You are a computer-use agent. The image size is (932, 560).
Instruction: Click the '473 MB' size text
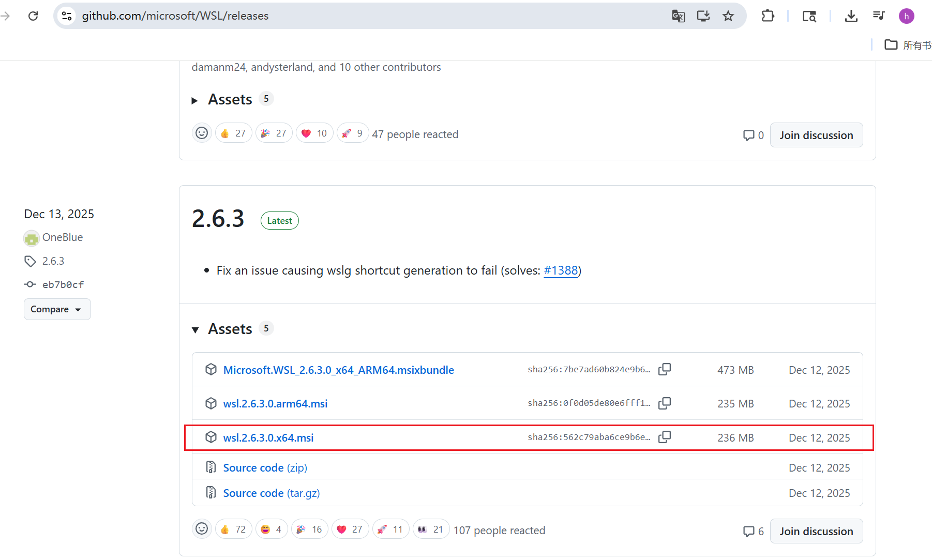[735, 370]
